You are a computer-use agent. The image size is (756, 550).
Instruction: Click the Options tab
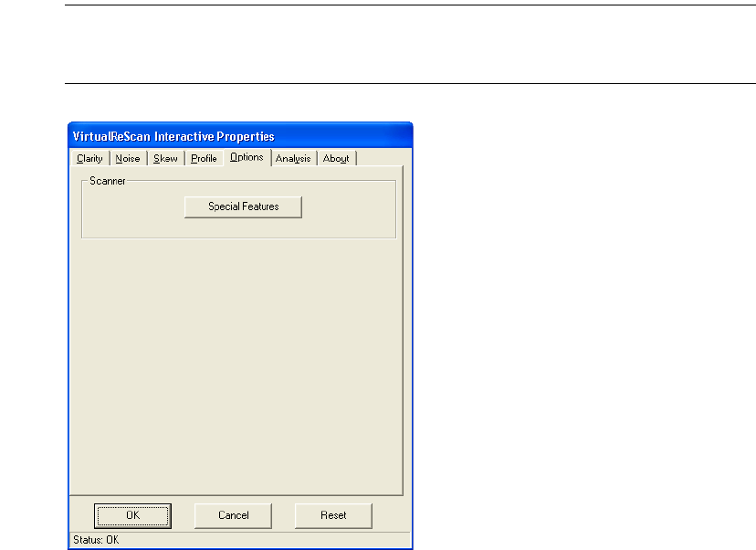coord(247,157)
